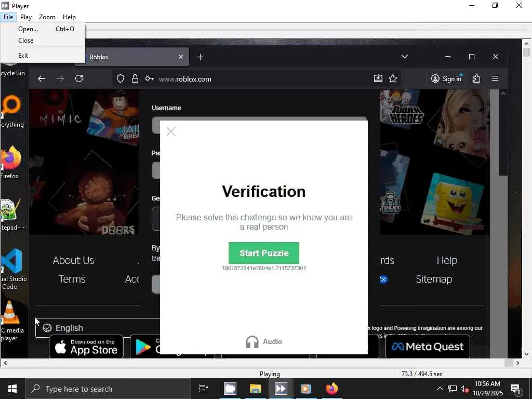Viewport: 532px width, 399px height.
Task: Click the Player horizontal scrollbar left arrow
Action: pyautogui.click(x=5, y=363)
